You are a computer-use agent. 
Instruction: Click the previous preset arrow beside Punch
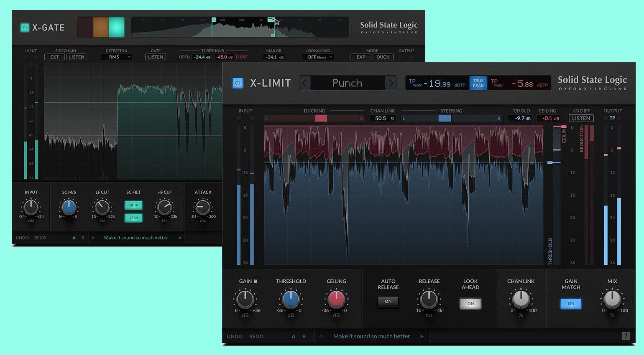305,83
